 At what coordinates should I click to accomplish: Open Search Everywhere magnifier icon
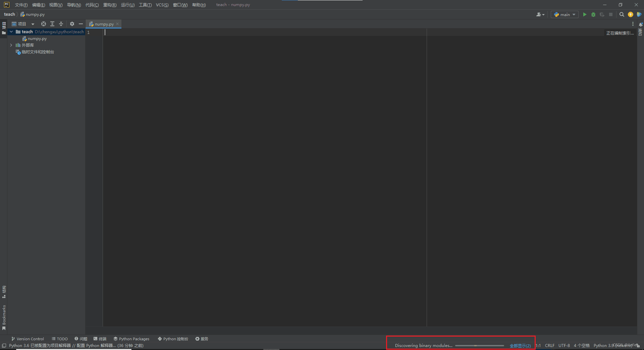pyautogui.click(x=622, y=14)
